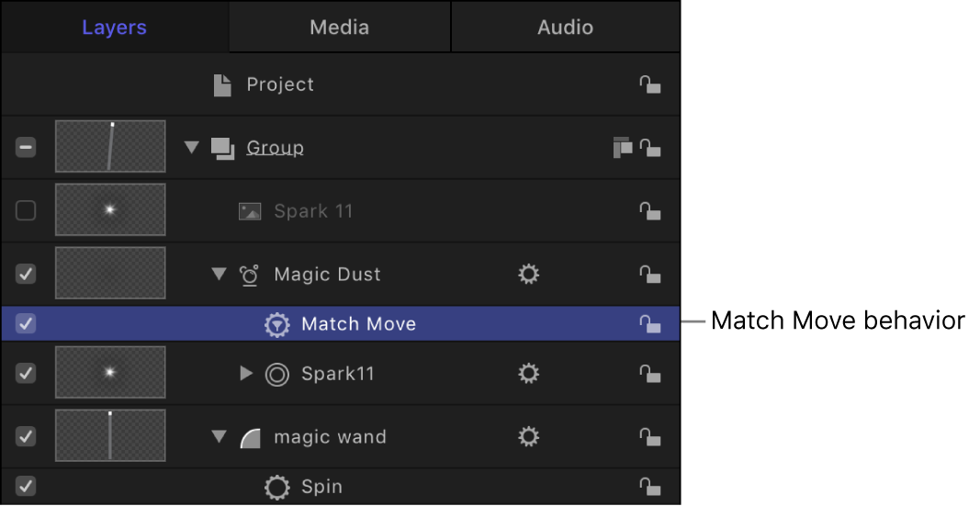This screenshot has height=506, width=980.
Task: Click the Match Move behavior gear icon
Action: (x=276, y=324)
